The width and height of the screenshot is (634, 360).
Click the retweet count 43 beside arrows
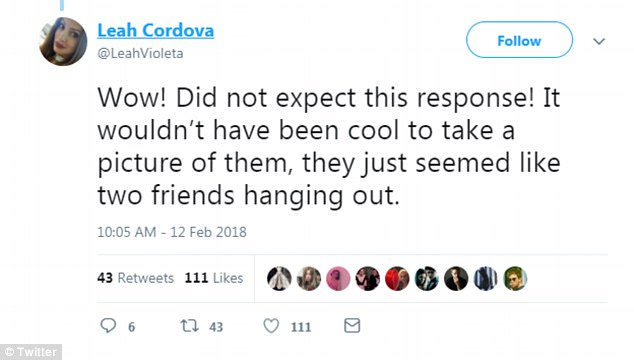click(x=216, y=327)
